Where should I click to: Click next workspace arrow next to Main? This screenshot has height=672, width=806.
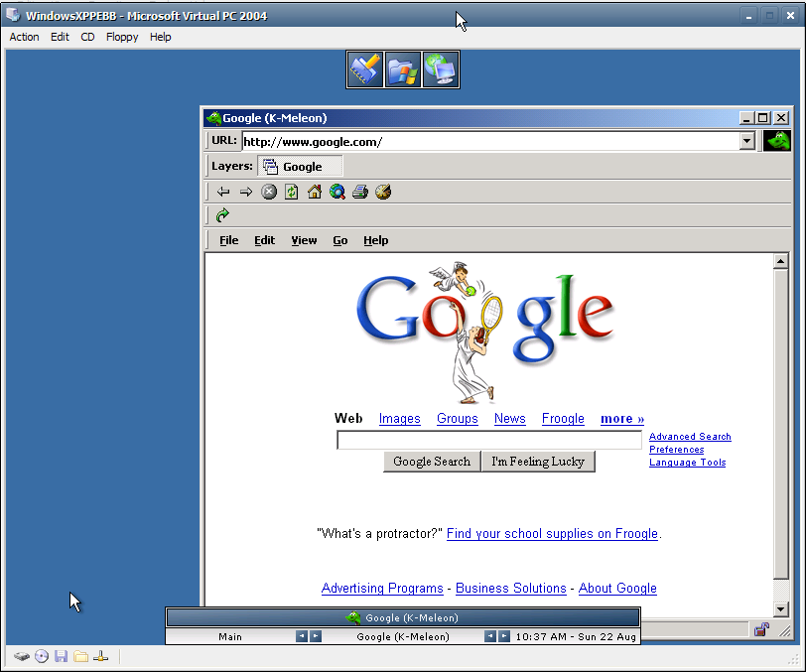pyautogui.click(x=316, y=636)
